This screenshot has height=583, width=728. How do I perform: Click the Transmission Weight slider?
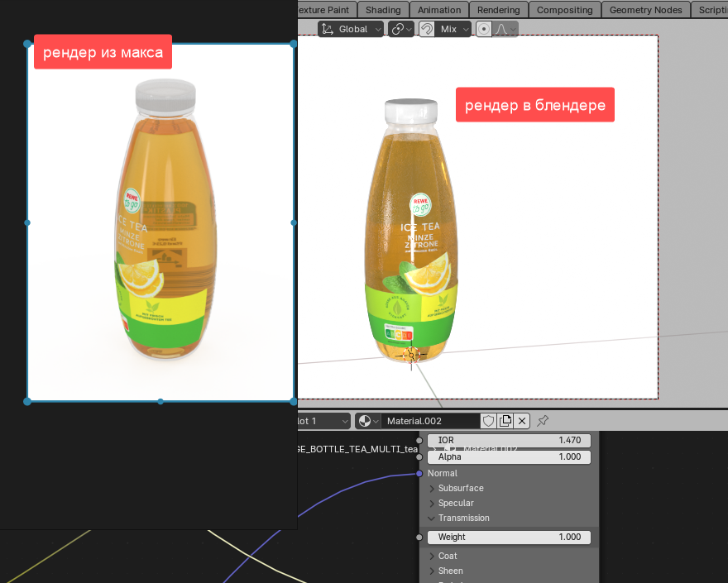pyautogui.click(x=509, y=537)
